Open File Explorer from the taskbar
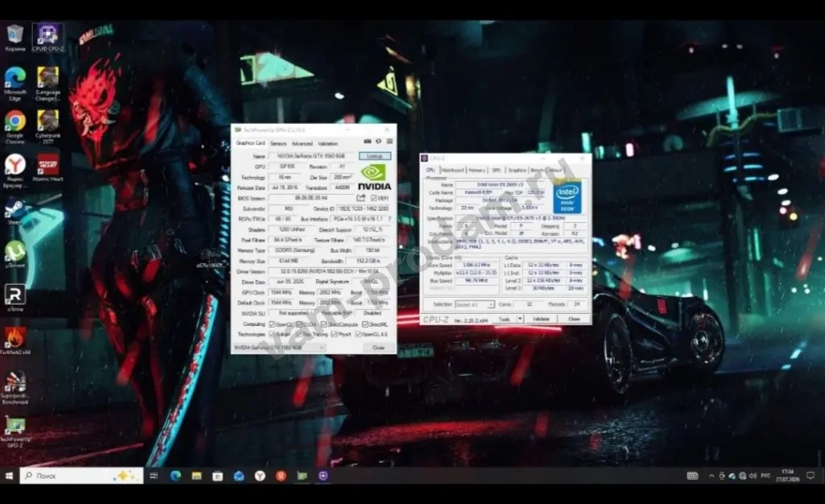Viewport: 825px width, 504px height. tap(197, 476)
